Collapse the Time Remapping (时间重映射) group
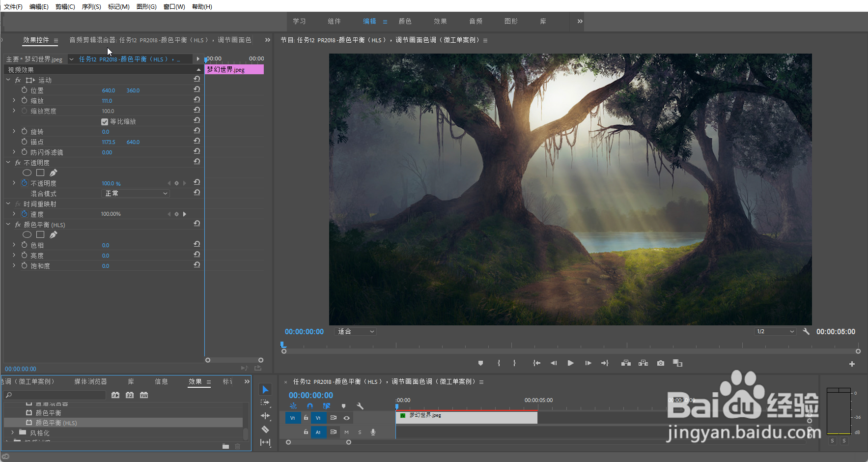Screen dimensions: 868x462 point(8,203)
